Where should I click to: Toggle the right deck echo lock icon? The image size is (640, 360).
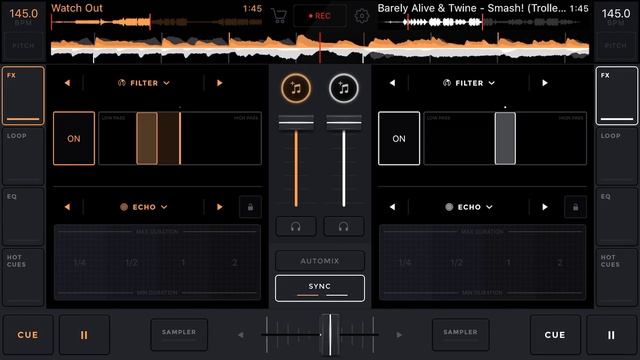click(x=575, y=207)
